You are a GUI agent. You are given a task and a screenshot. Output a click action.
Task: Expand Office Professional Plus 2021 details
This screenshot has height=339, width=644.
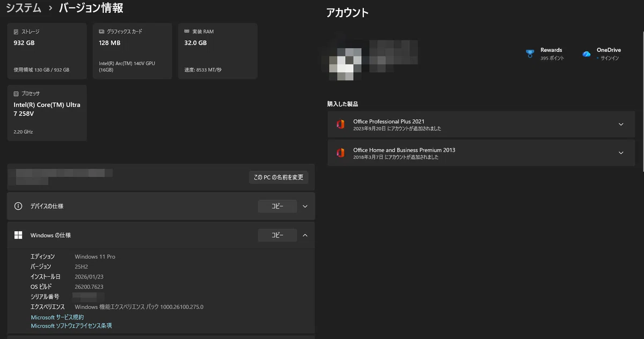pos(621,124)
